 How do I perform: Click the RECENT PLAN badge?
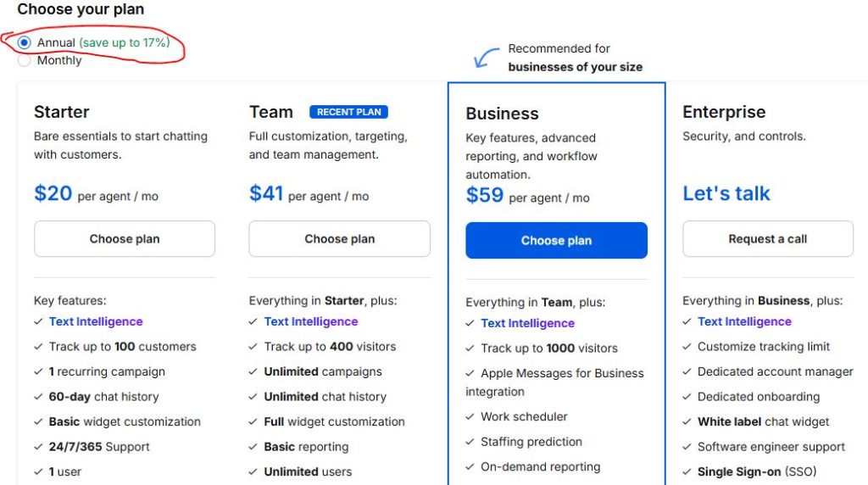click(x=348, y=112)
